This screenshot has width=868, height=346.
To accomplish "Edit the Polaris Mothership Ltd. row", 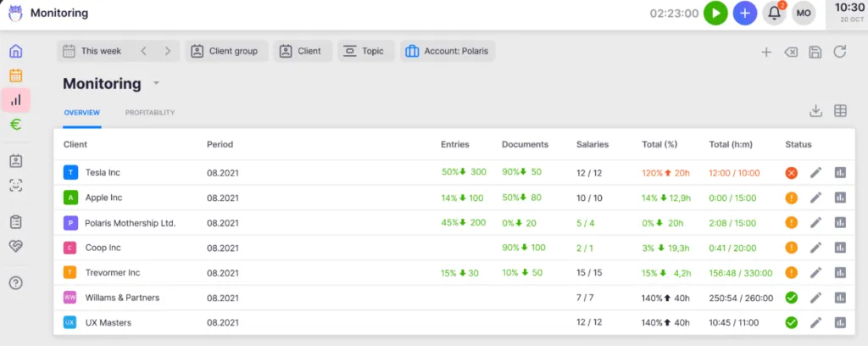I will (815, 222).
